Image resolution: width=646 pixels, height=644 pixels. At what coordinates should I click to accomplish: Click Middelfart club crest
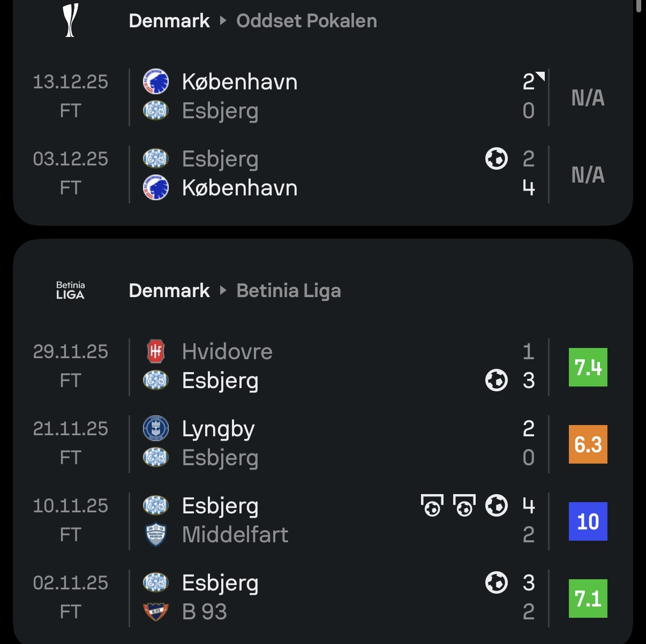tap(156, 535)
